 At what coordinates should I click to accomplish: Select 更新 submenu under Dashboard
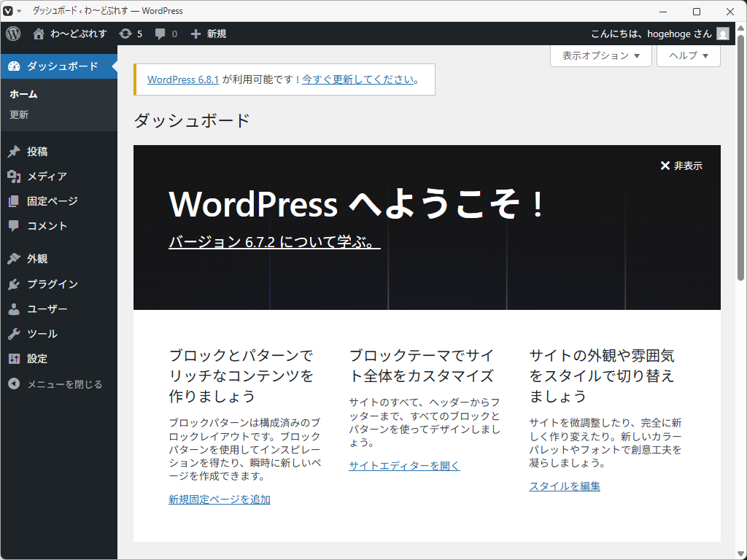[19, 115]
